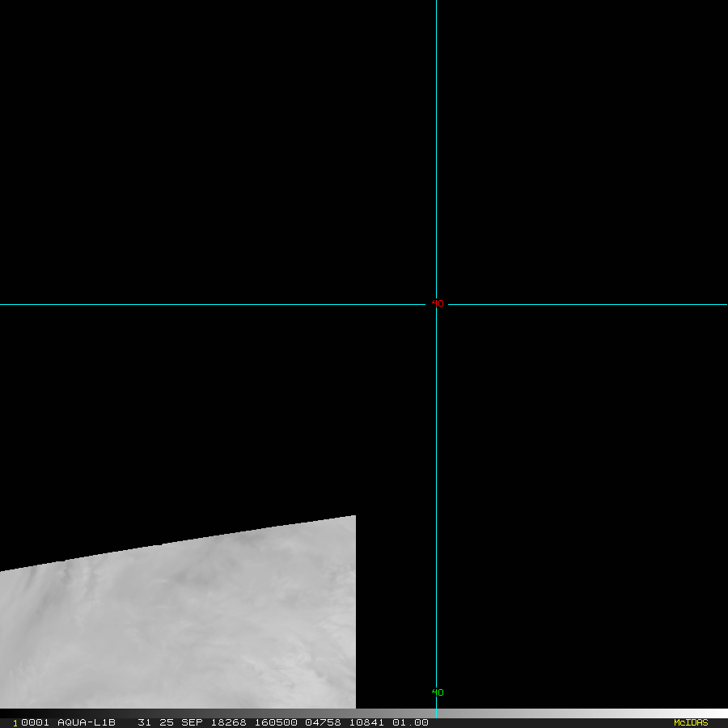Click the yellow McIDAS label
The height and width of the screenshot is (728, 728).
pyautogui.click(x=690, y=723)
